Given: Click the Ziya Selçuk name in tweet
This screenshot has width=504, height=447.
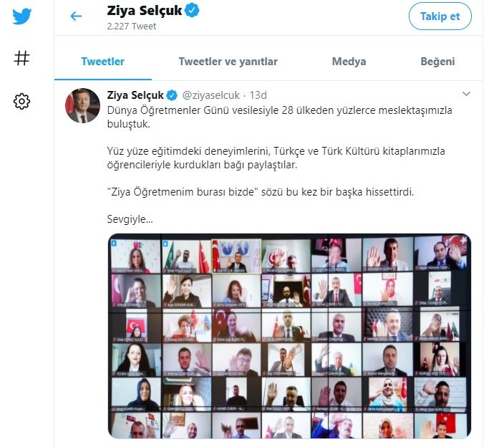Looking at the screenshot, I should pyautogui.click(x=135, y=95).
